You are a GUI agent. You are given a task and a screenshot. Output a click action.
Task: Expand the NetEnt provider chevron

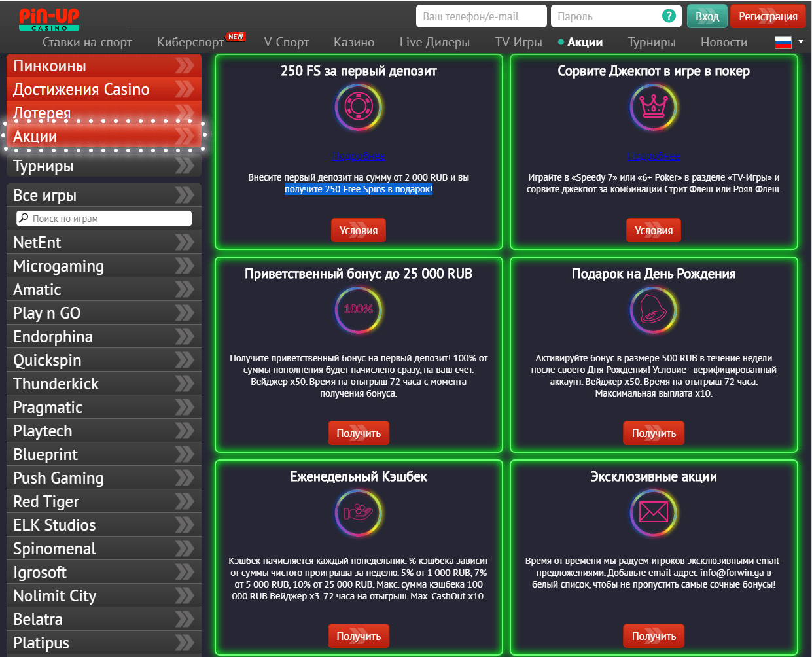click(185, 242)
